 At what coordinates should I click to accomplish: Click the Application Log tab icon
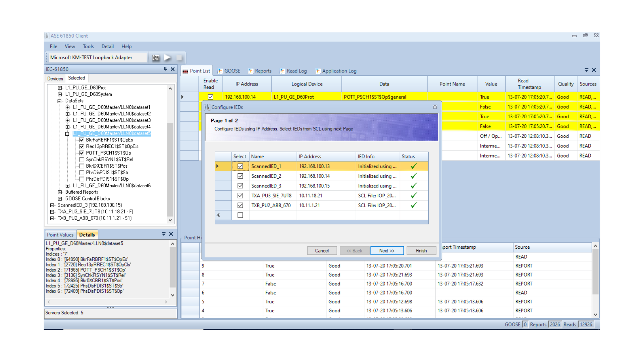tap(318, 71)
